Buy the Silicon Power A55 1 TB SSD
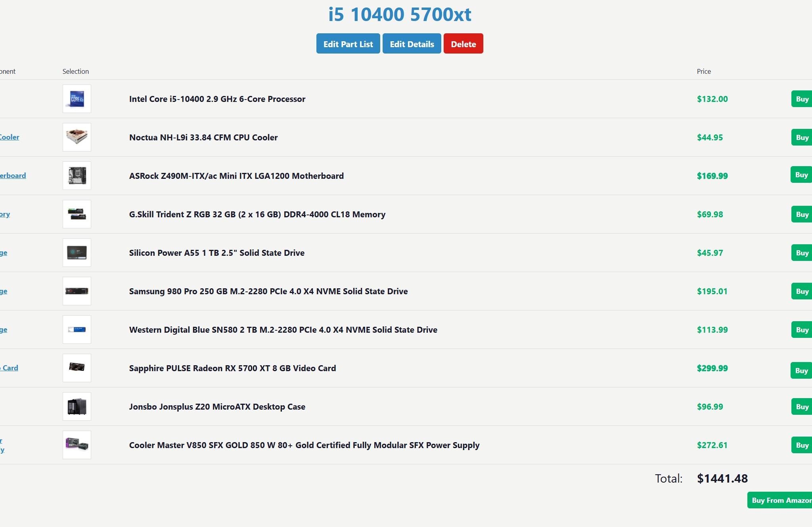This screenshot has height=527, width=812. pyautogui.click(x=802, y=253)
